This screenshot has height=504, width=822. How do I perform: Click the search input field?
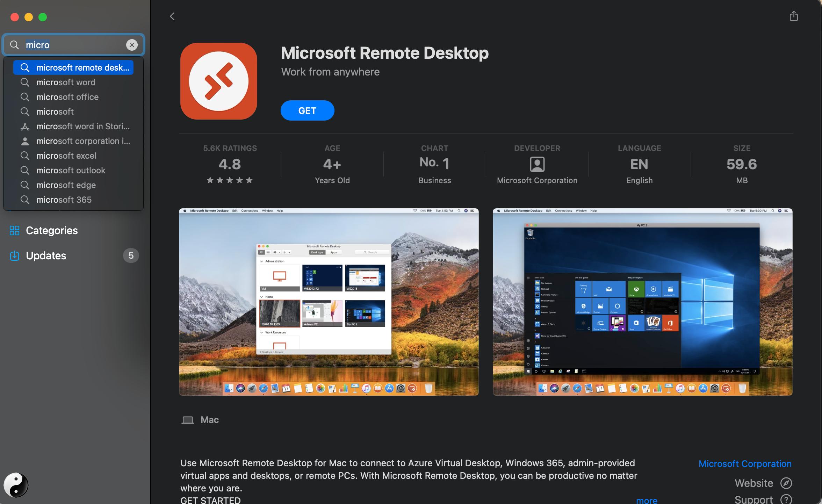click(73, 44)
